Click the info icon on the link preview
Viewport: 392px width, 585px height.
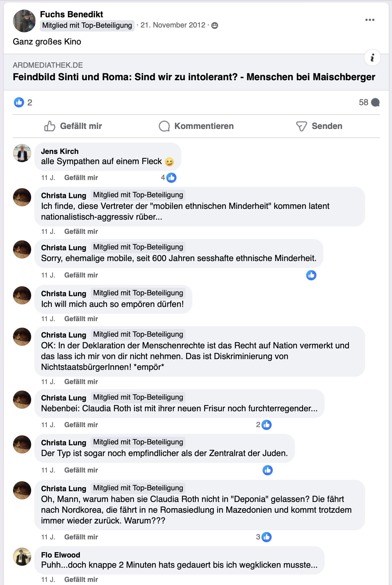(372, 58)
